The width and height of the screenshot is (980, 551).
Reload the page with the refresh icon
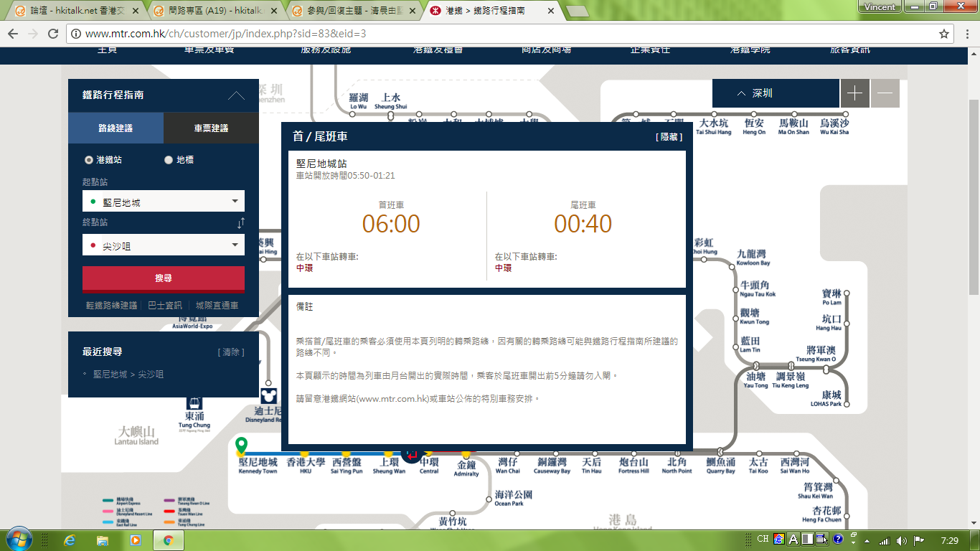[53, 34]
